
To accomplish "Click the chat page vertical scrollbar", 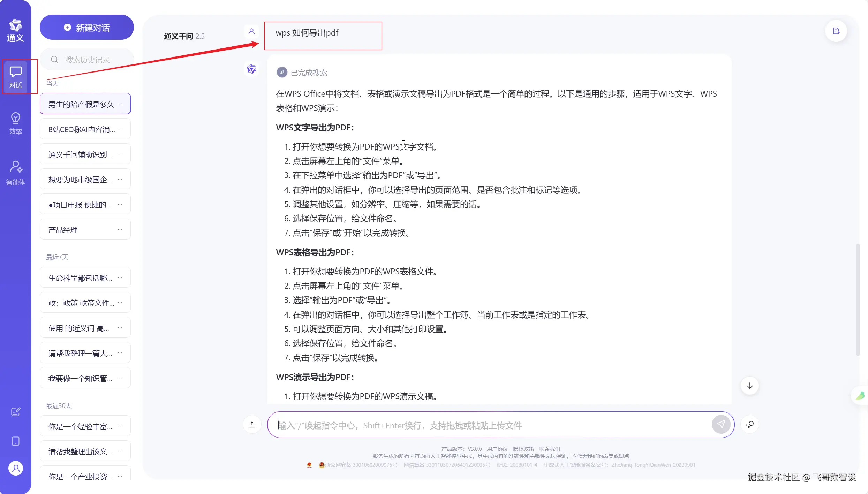I will (858, 300).
